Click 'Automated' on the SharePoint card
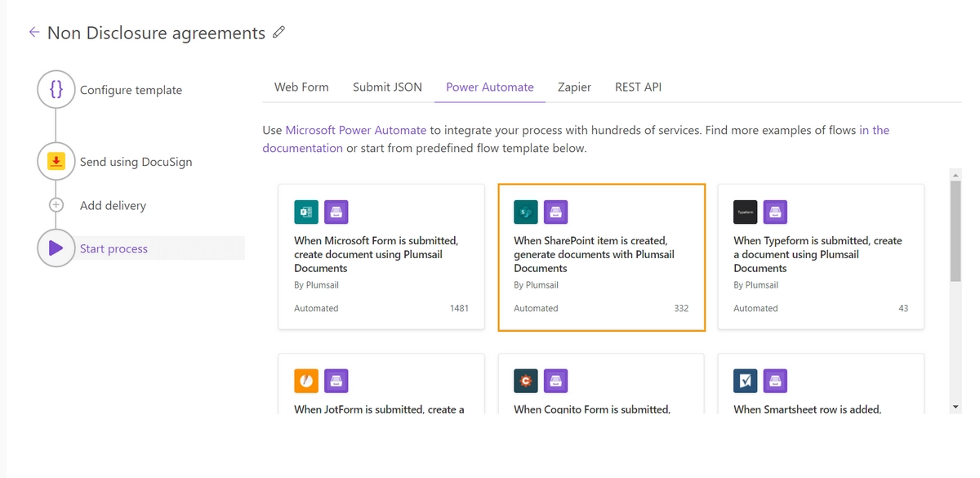Viewport: 980px width, 478px height. [x=536, y=308]
